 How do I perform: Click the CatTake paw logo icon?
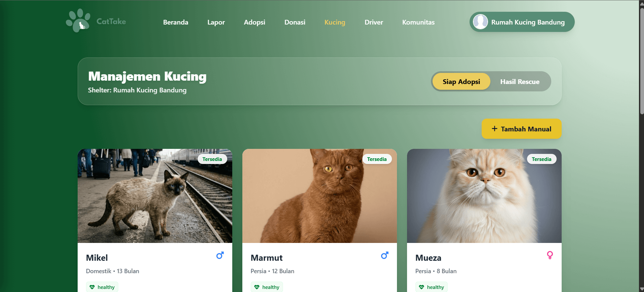pyautogui.click(x=78, y=20)
